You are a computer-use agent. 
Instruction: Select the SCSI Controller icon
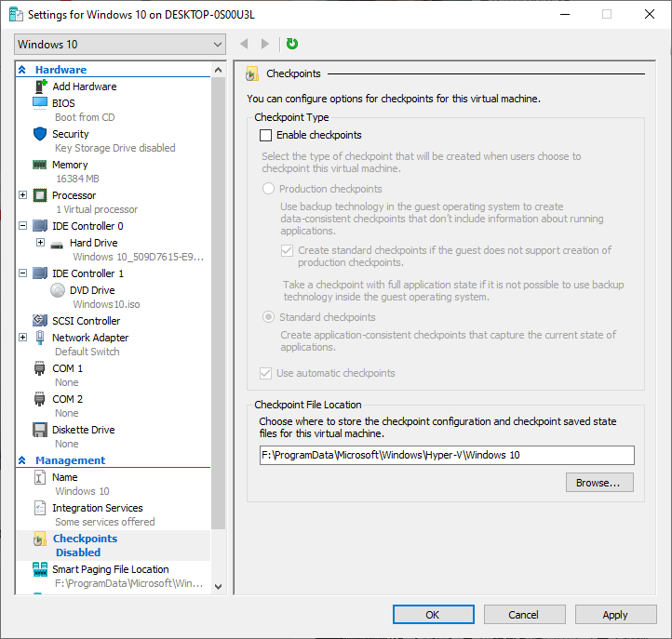pyautogui.click(x=40, y=320)
